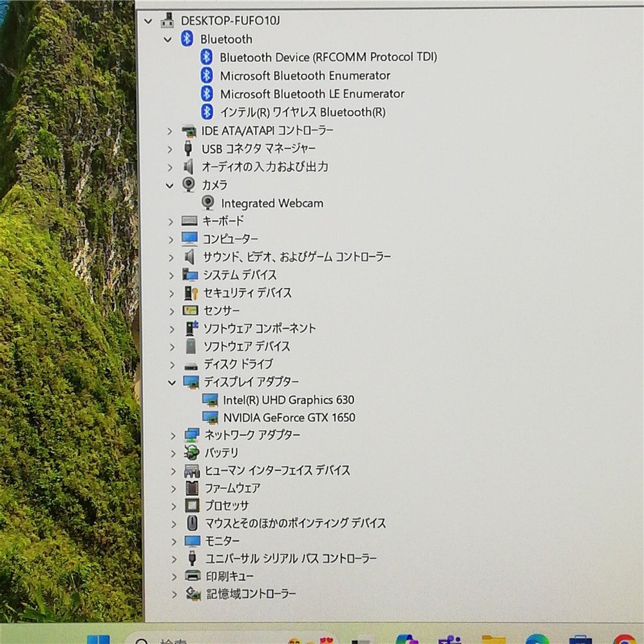Select the Intel(R) UHD Graphics 630 label
This screenshot has height=644, width=644.
click(x=289, y=400)
